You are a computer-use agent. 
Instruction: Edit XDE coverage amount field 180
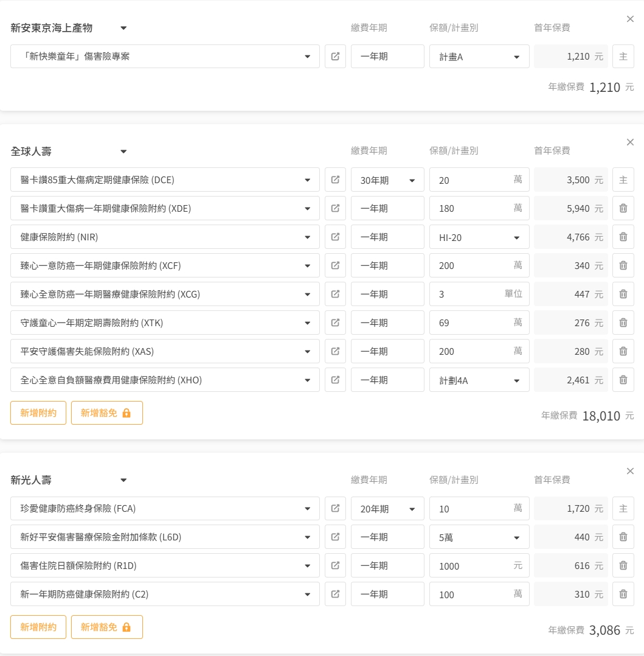pos(479,208)
